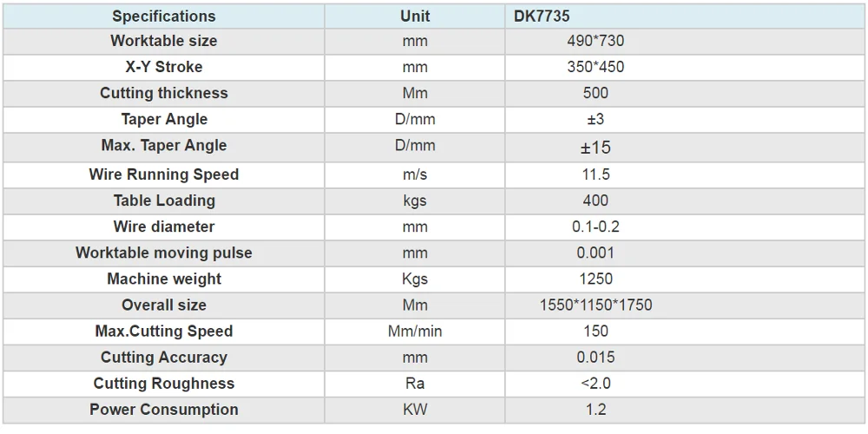Click the Worktable size row label

(164, 41)
